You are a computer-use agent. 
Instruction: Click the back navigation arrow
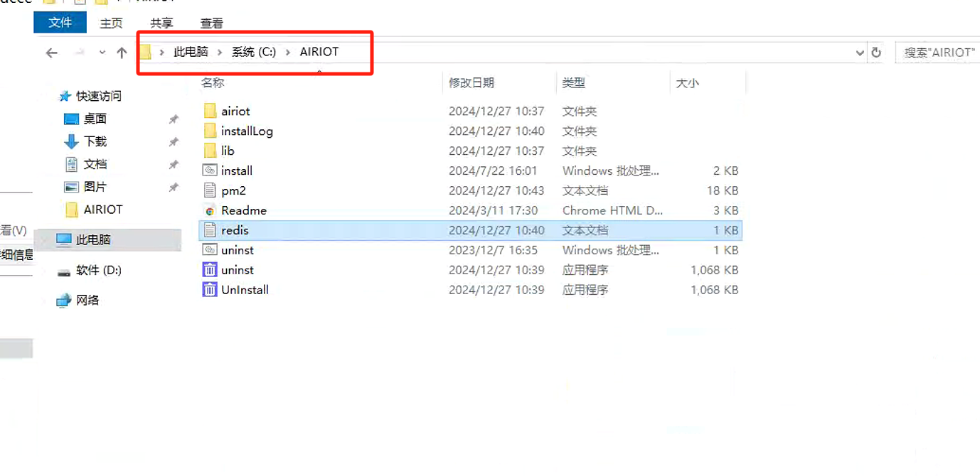click(x=51, y=52)
